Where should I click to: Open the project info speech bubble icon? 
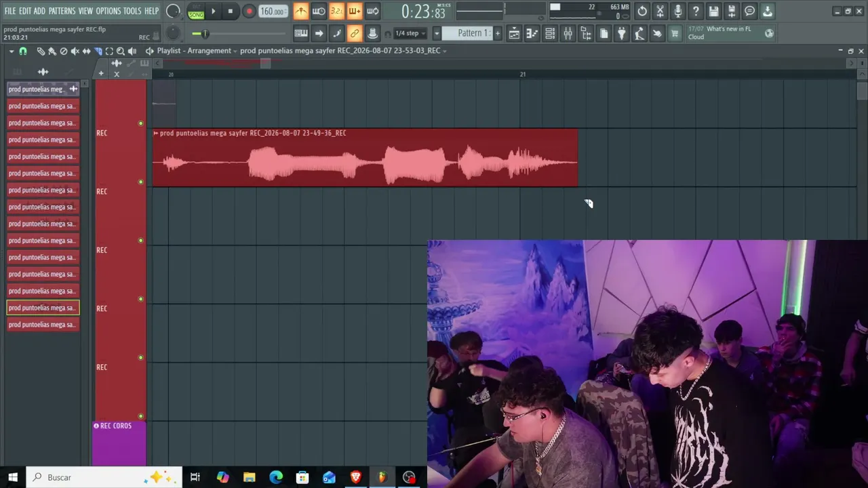[749, 12]
